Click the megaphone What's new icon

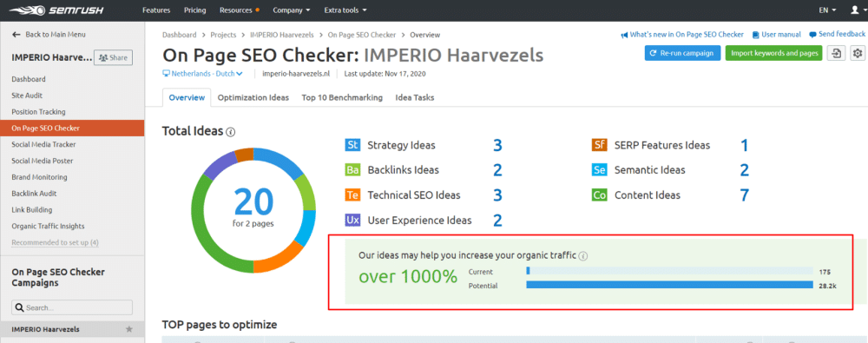(x=624, y=35)
